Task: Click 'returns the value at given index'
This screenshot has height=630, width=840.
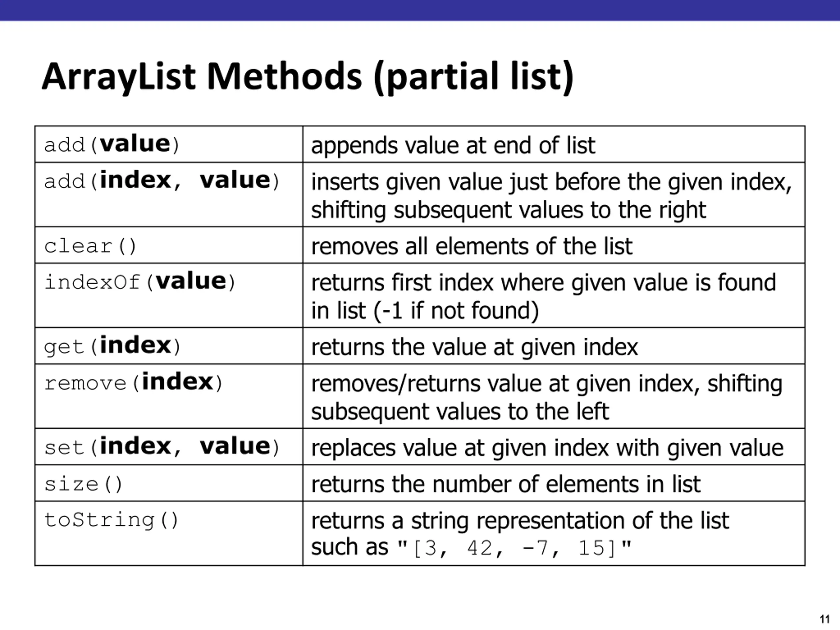Action: click(474, 347)
